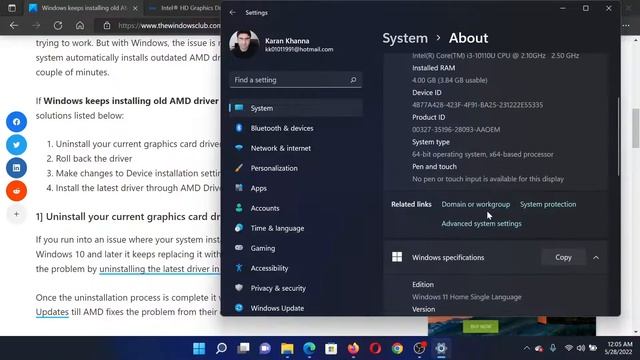The width and height of the screenshot is (640, 360).
Task: Click the Privacy shield icon
Action: point(239,288)
